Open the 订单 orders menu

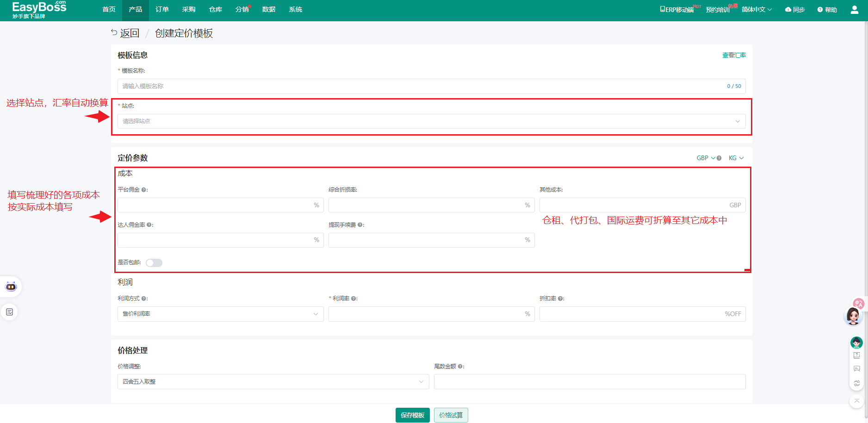162,10
